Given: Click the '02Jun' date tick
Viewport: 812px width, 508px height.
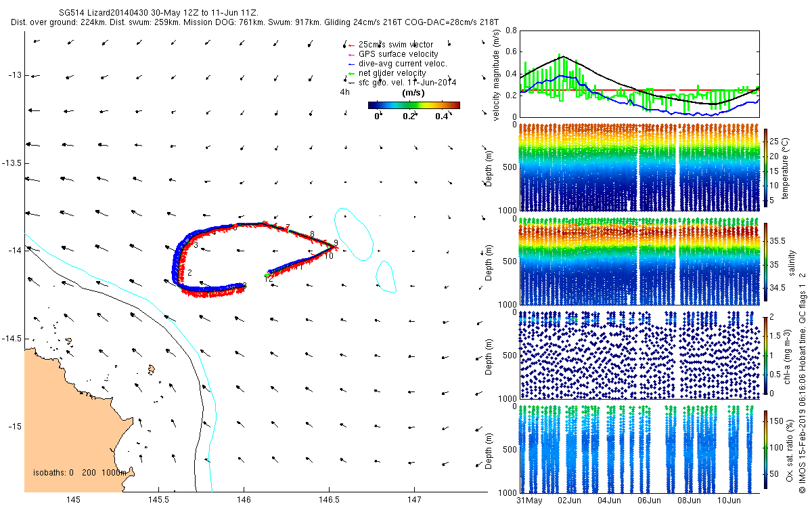Looking at the screenshot, I should tap(570, 501).
